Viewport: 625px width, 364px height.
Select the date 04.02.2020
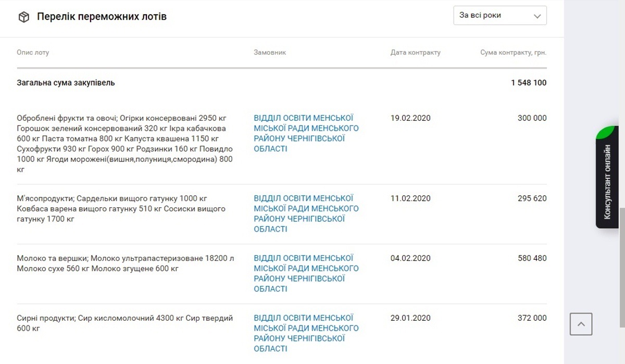click(x=410, y=258)
